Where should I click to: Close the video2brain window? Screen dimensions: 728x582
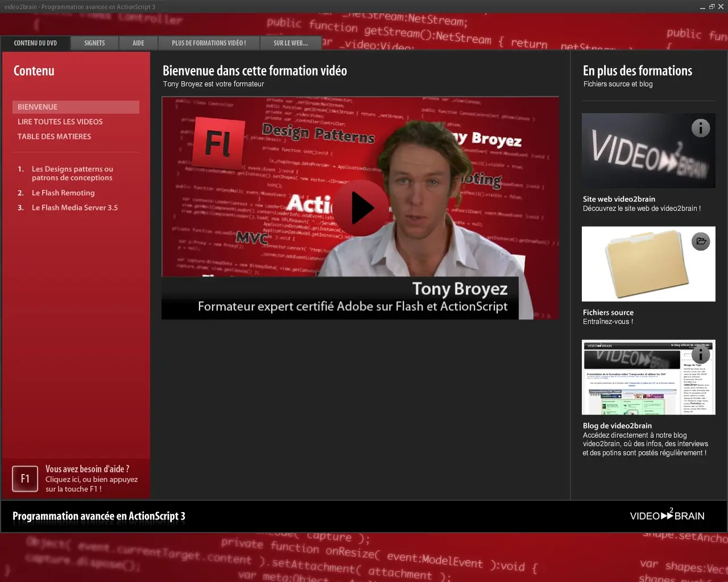tap(721, 7)
